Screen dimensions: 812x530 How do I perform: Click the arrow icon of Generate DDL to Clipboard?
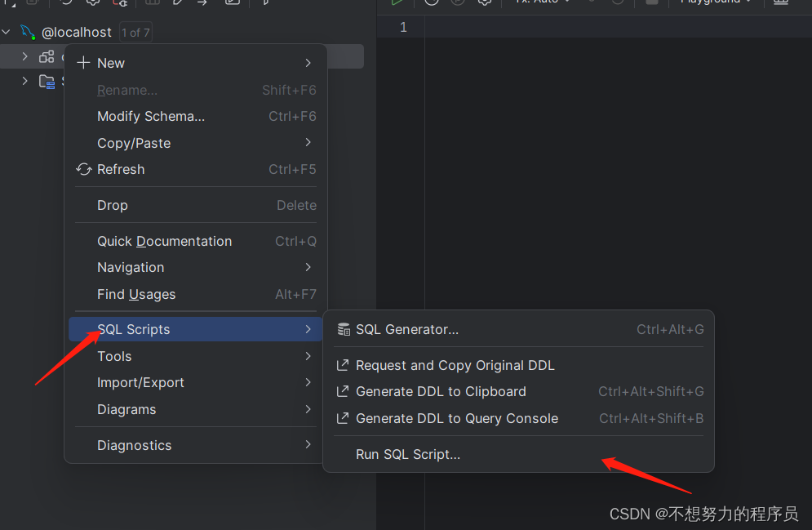pos(342,392)
